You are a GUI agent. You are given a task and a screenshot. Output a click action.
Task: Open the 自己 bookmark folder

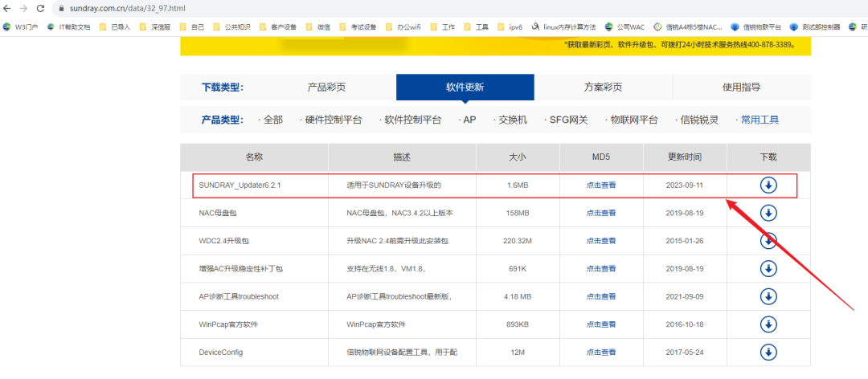192,26
